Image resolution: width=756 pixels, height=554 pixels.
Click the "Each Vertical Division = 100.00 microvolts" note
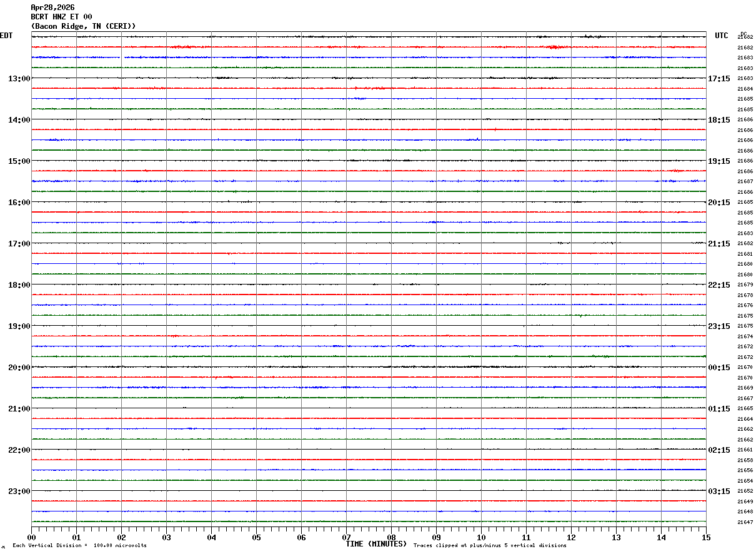[x=79, y=546]
